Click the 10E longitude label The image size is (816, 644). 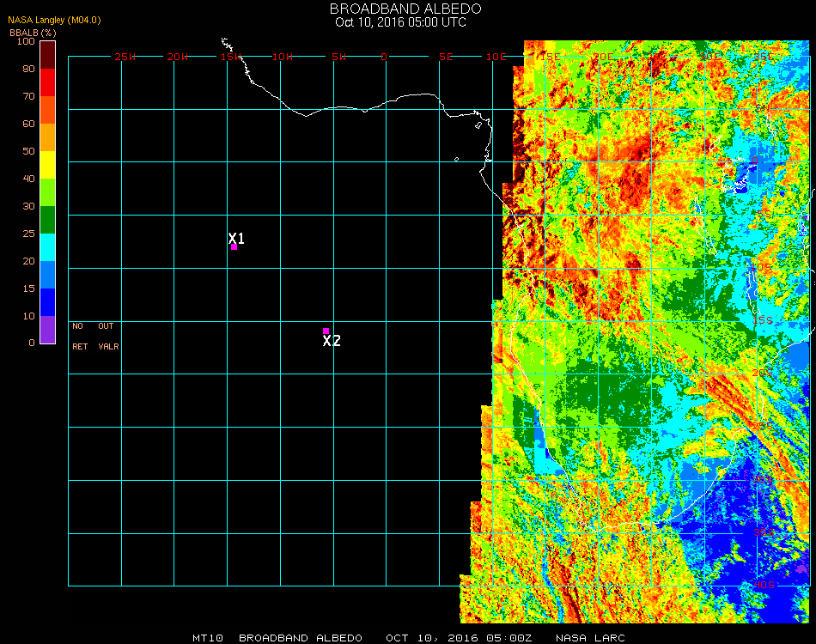pos(496,57)
